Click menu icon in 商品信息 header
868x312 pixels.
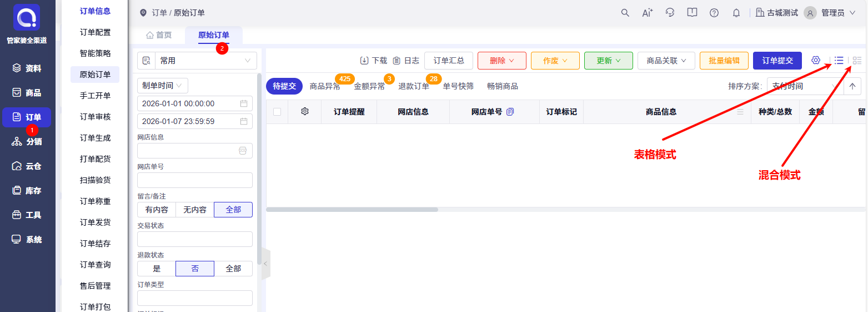tap(740, 112)
